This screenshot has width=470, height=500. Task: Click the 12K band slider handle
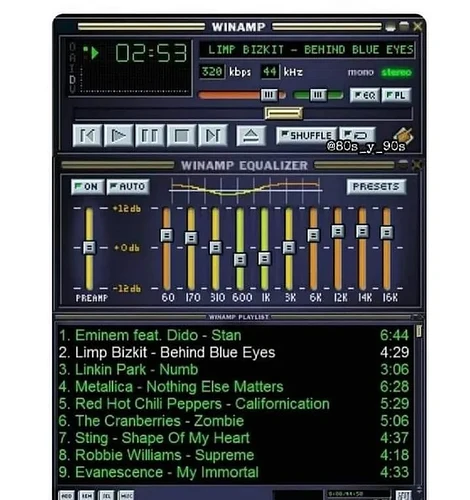[338, 231]
